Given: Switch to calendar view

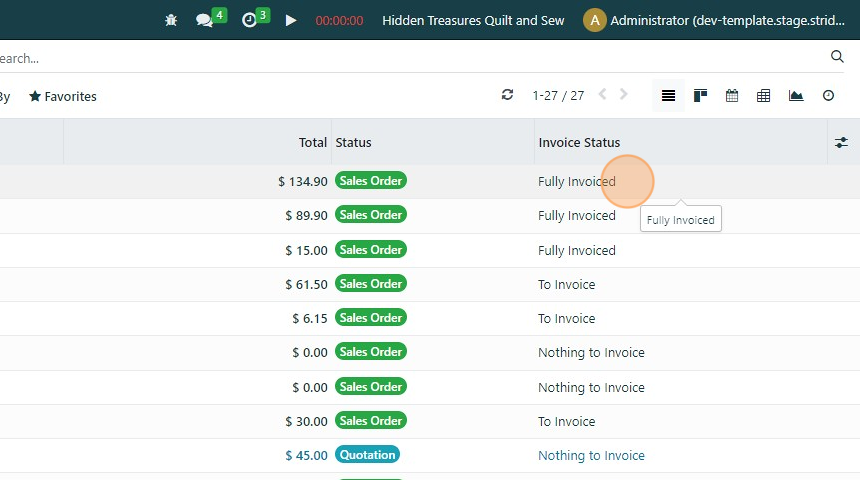Looking at the screenshot, I should 732,95.
